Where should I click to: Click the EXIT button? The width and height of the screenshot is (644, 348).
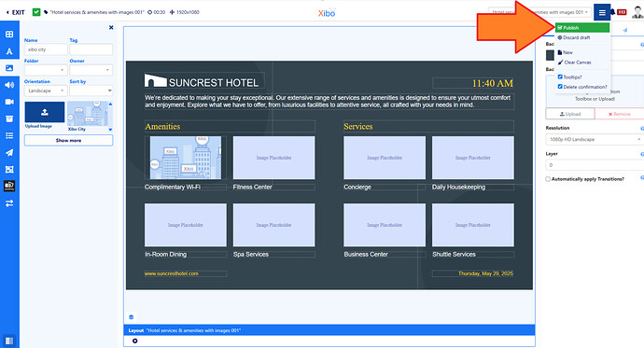point(16,12)
